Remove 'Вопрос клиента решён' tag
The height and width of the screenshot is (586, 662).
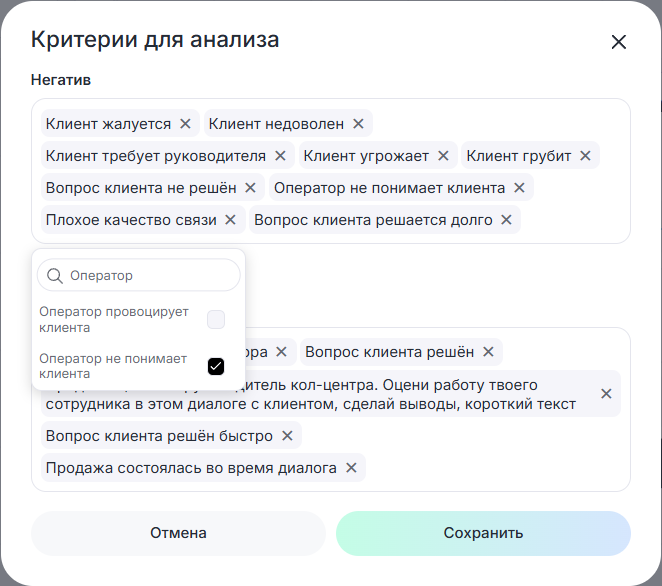488,352
